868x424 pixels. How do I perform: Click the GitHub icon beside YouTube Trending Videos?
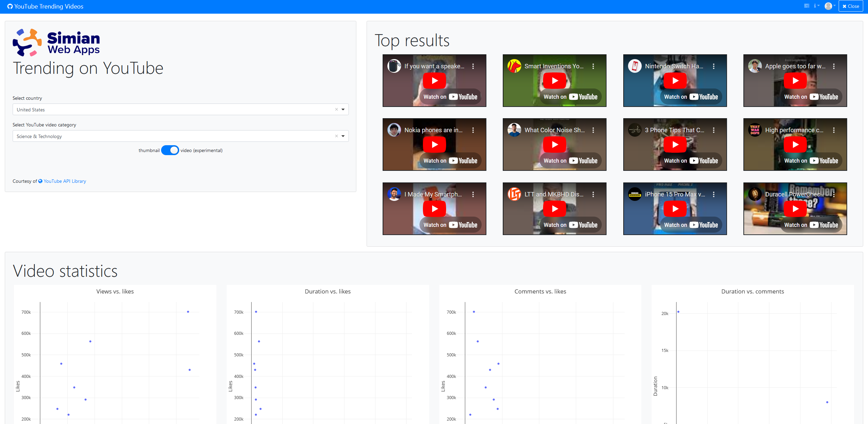(x=10, y=6)
